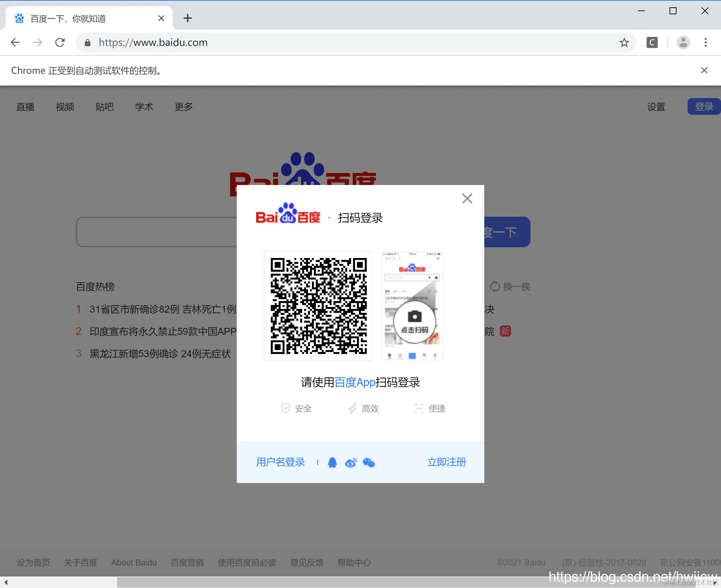Click the C extension icon
The width and height of the screenshot is (721, 588).
652,42
